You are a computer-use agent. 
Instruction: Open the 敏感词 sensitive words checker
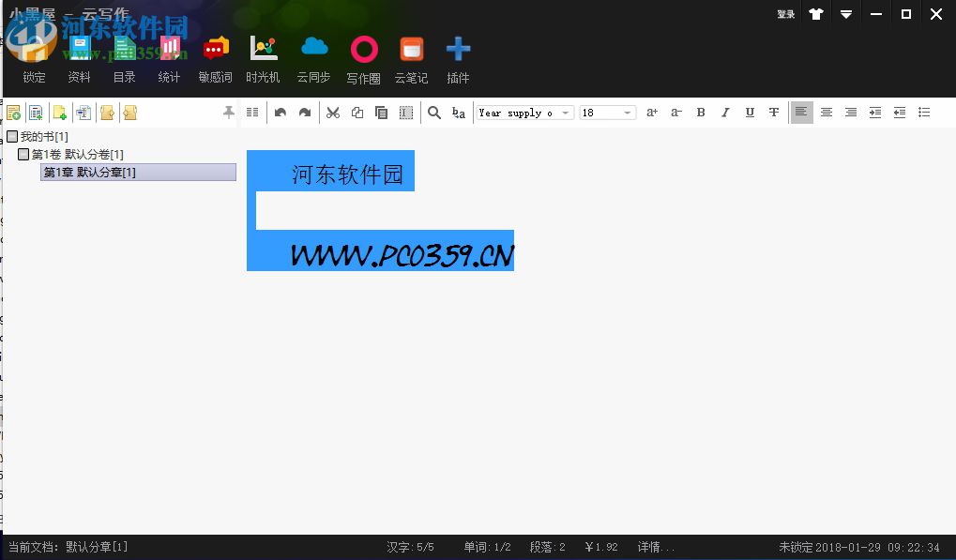coord(215,56)
